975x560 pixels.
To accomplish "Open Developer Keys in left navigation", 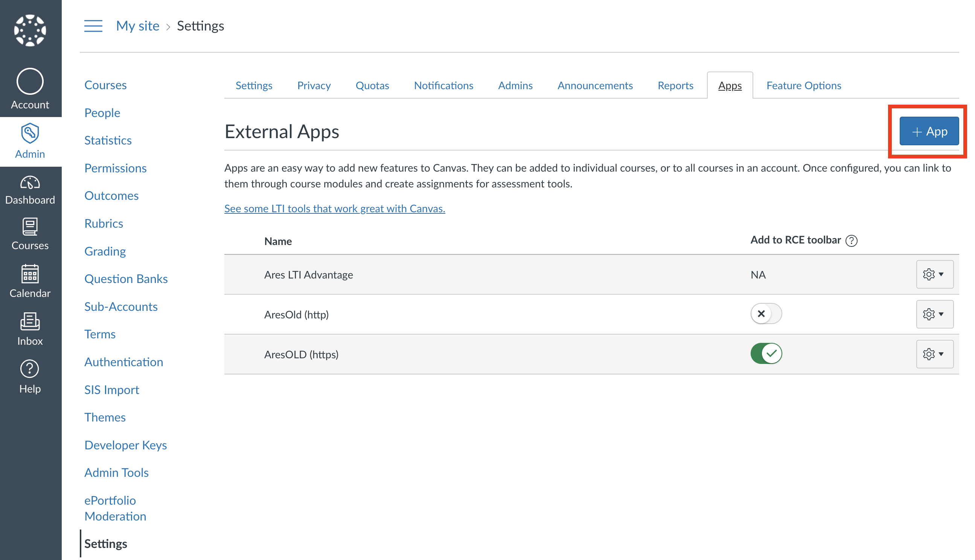I will coord(125,445).
